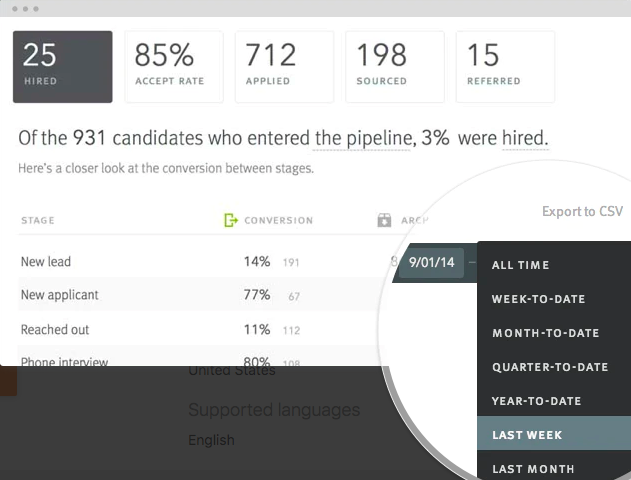Select Year-to-date range option
Image resolution: width=631 pixels, height=480 pixels.
tap(536, 401)
